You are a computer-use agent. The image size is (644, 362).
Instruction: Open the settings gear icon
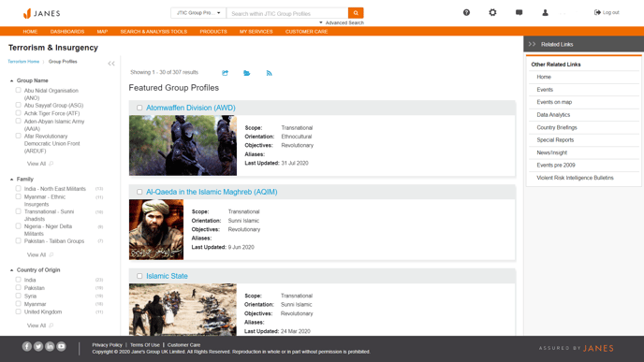pos(492,13)
